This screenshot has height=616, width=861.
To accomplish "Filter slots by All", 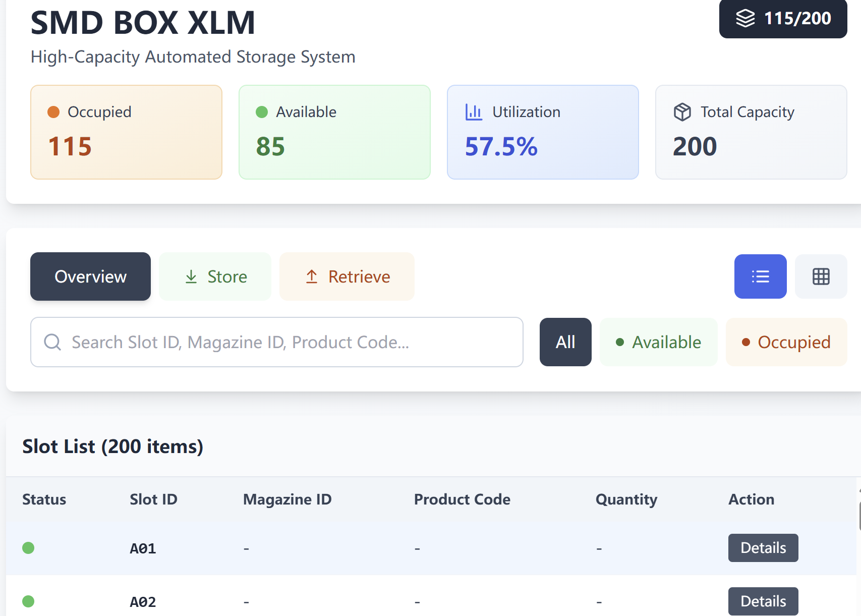I will 565,342.
